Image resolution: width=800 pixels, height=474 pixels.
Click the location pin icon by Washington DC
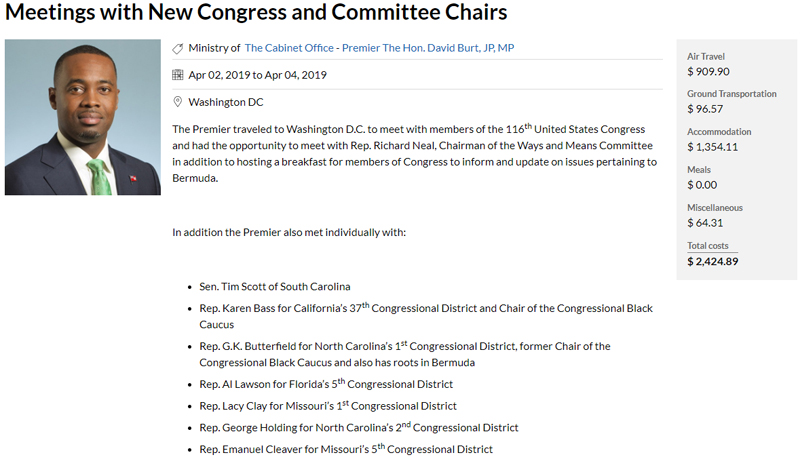(x=178, y=102)
